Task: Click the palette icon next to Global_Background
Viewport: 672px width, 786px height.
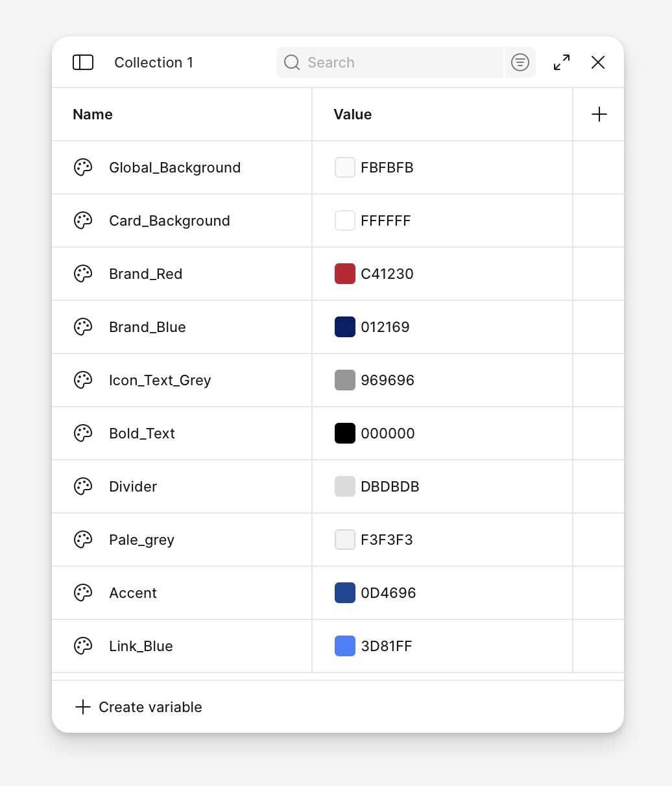Action: [83, 167]
